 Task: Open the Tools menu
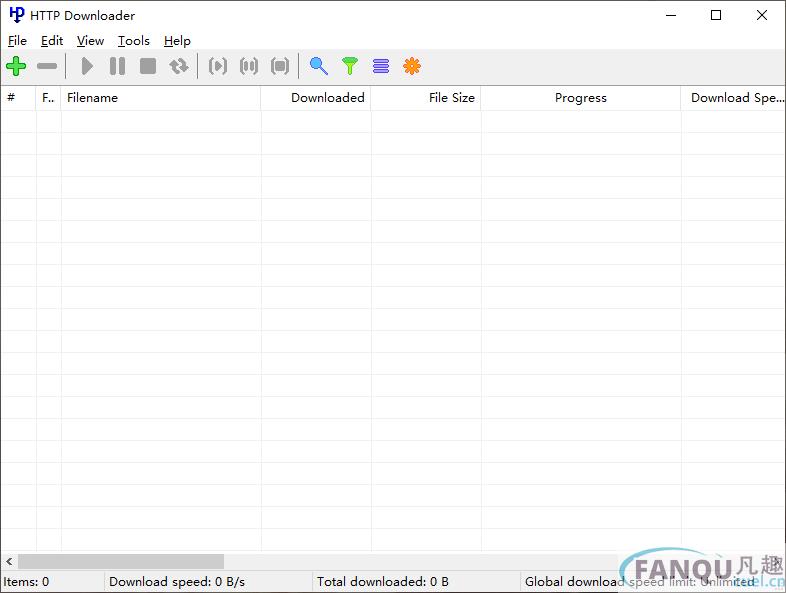pyautogui.click(x=134, y=41)
